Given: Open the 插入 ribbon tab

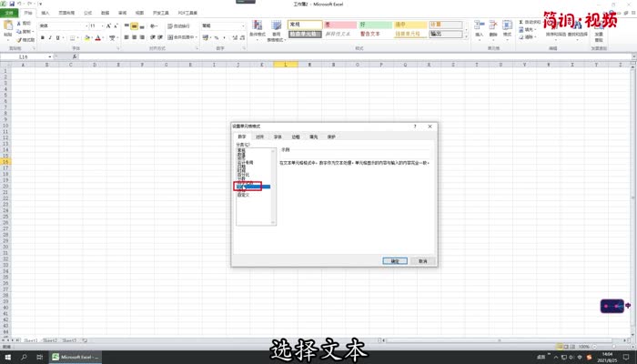Looking at the screenshot, I should pos(45,15).
